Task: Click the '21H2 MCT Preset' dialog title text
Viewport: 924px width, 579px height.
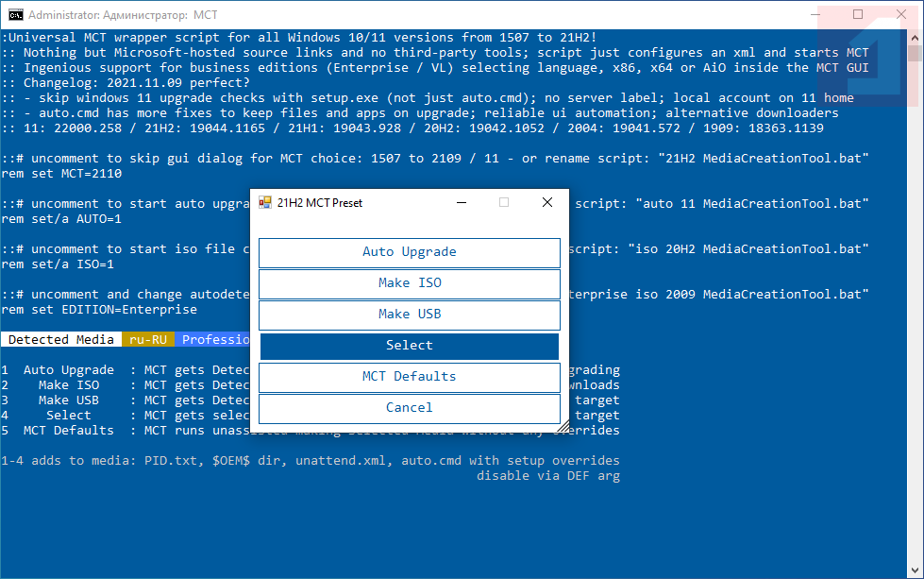Action: [320, 203]
